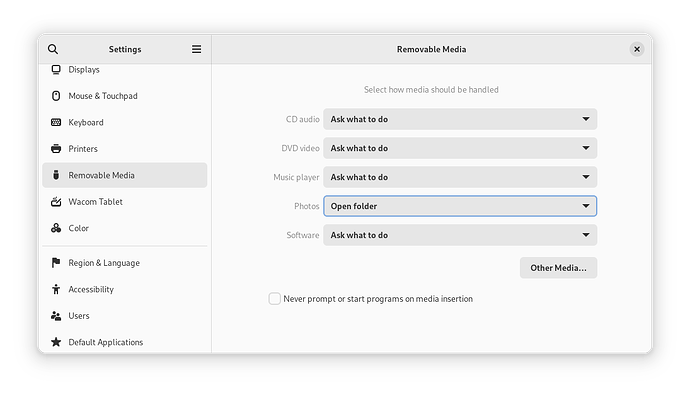The height and width of the screenshot is (395, 690).
Task: Click the Mouse & Touchpad icon
Action: point(56,96)
